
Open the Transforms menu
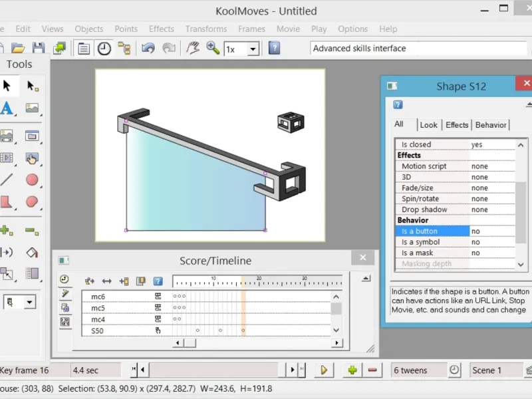(206, 29)
